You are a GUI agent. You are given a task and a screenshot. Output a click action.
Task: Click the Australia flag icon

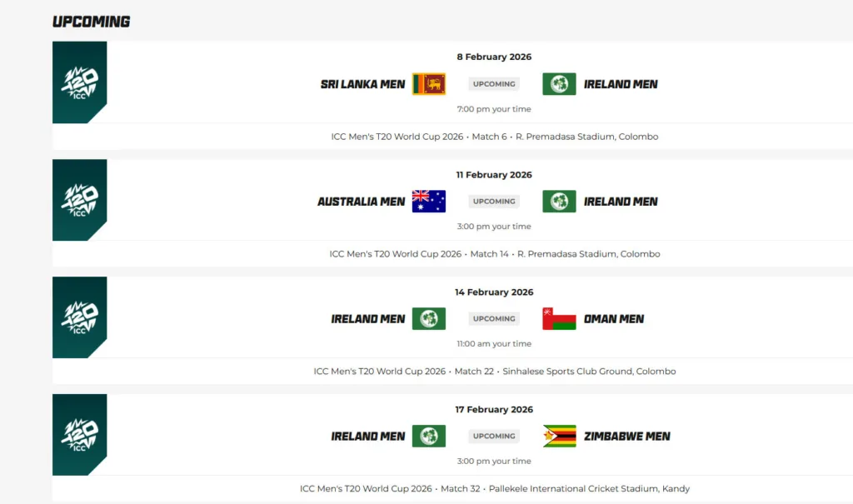[x=429, y=202]
